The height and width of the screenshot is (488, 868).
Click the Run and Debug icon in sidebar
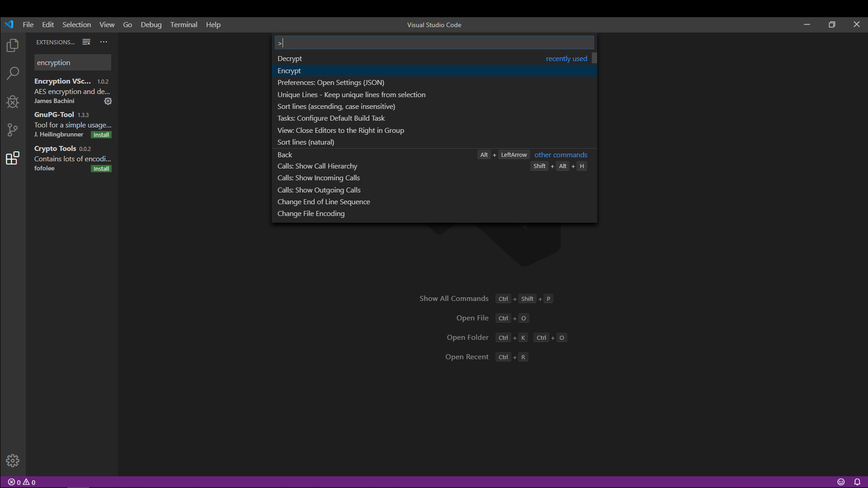[13, 102]
